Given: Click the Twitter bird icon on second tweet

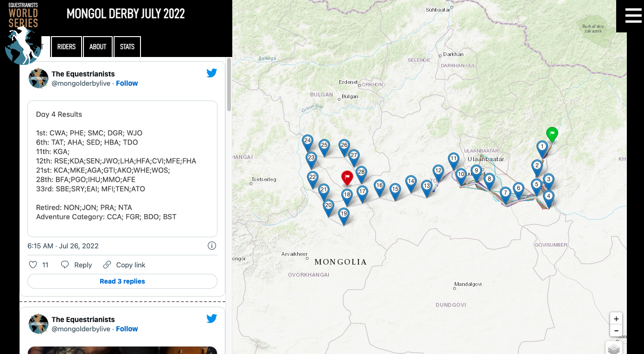Looking at the screenshot, I should [x=212, y=318].
